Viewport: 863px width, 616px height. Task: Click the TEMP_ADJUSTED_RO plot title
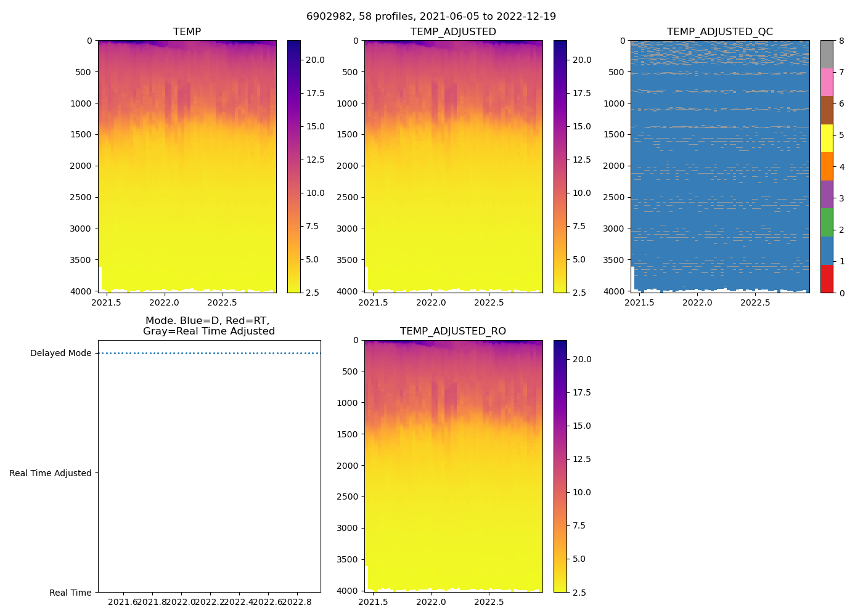click(x=453, y=331)
